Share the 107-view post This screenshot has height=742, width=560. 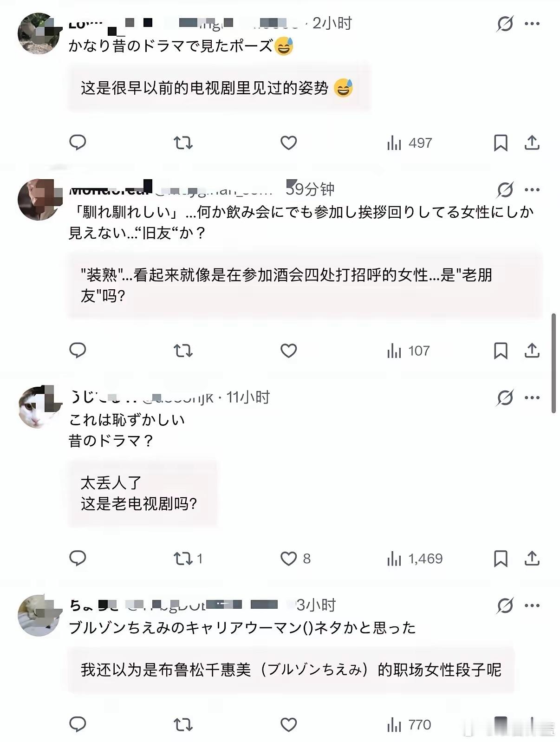[532, 351]
